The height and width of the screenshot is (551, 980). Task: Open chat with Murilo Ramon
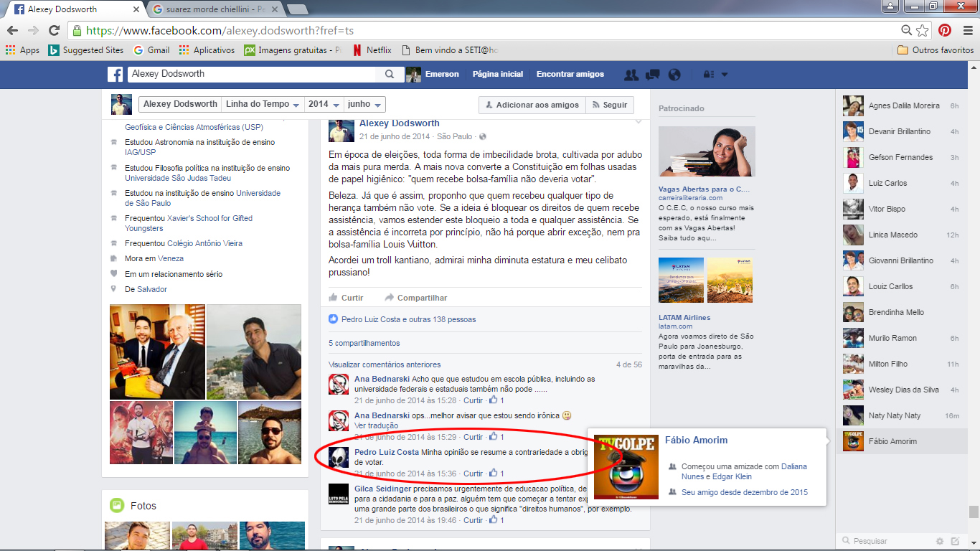tap(903, 338)
